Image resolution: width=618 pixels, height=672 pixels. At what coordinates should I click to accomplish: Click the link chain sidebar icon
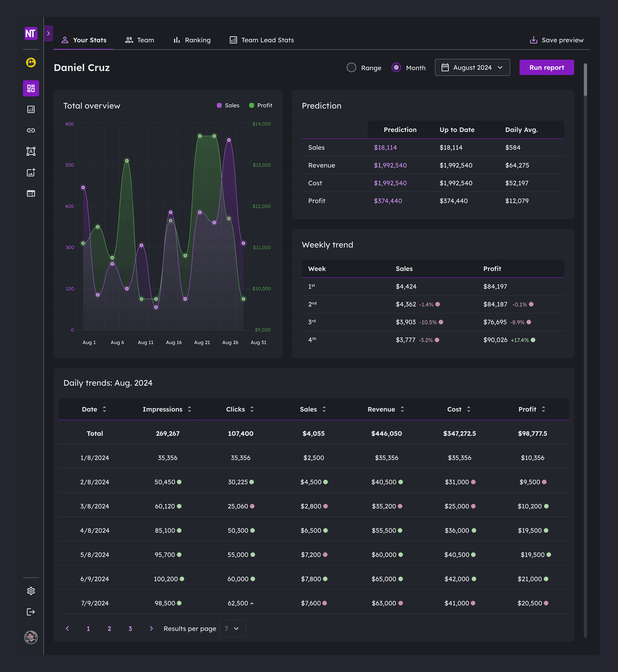coord(31,131)
